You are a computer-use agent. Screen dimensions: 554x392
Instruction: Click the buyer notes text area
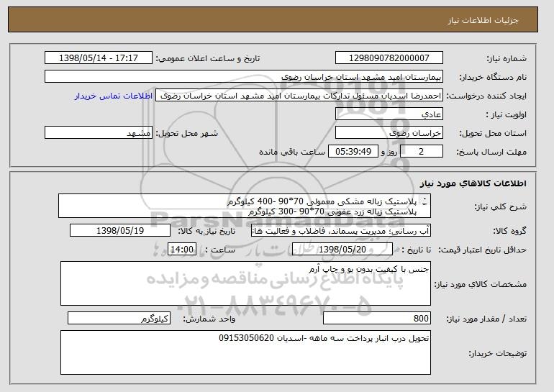coord(245,352)
